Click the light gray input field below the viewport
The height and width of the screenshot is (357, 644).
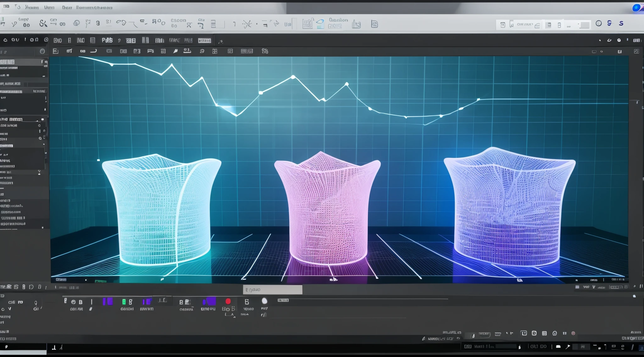(273, 290)
